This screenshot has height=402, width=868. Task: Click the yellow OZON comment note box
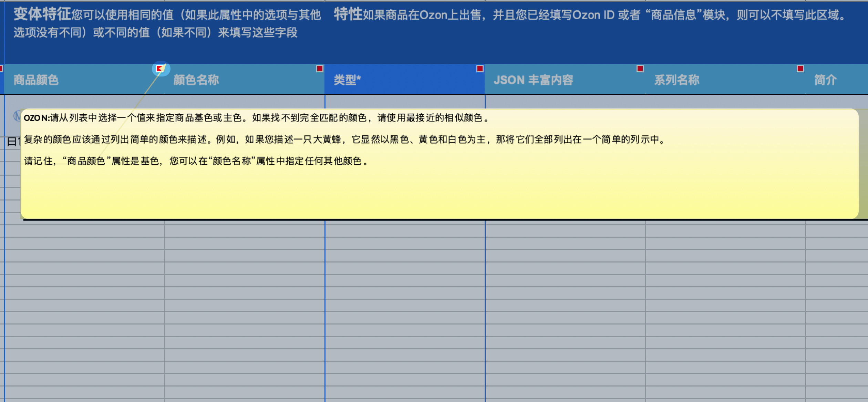(x=440, y=164)
